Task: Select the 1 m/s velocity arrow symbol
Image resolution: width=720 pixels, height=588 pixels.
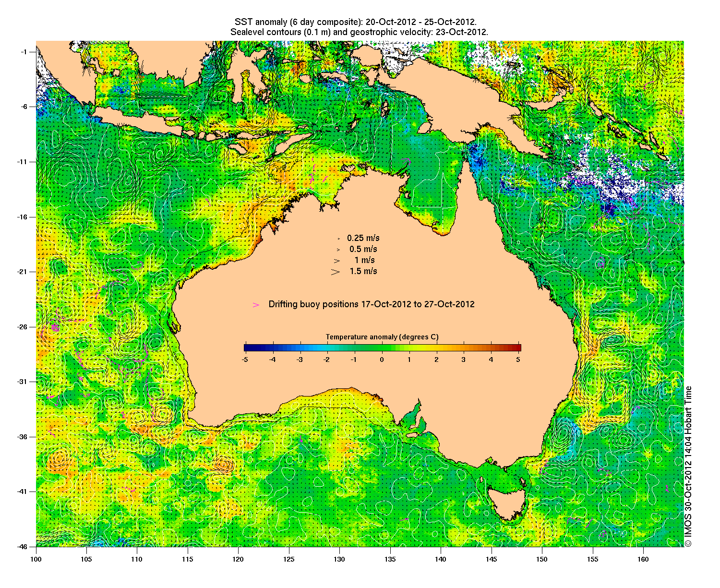Action: pos(337,261)
